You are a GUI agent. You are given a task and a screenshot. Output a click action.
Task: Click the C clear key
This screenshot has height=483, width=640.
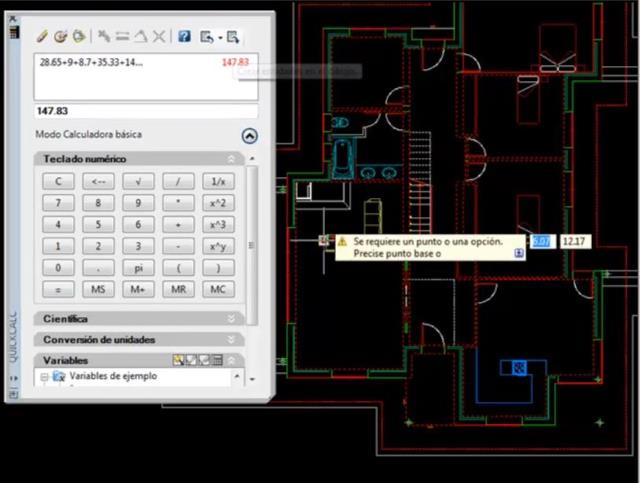(x=58, y=181)
